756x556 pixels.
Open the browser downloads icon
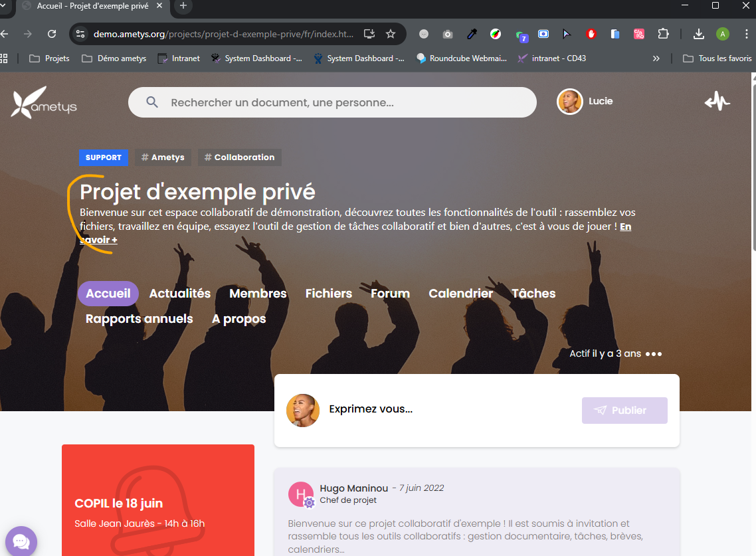click(698, 34)
